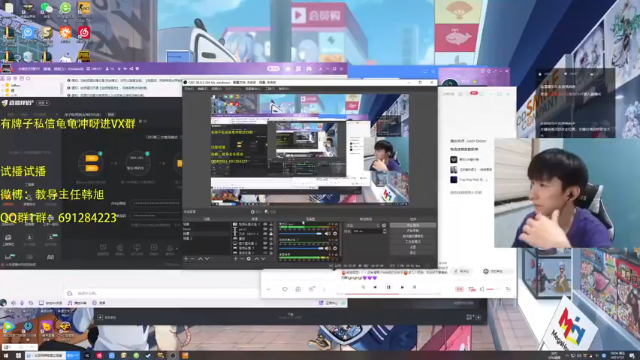
Task: Click the second OBS menu bar item
Action: (202, 89)
